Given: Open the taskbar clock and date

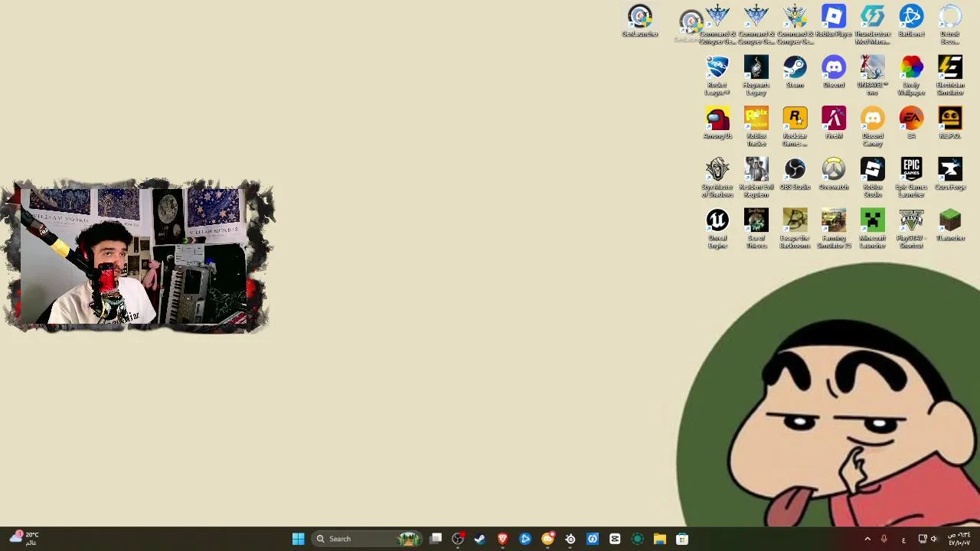Looking at the screenshot, I should click(959, 539).
